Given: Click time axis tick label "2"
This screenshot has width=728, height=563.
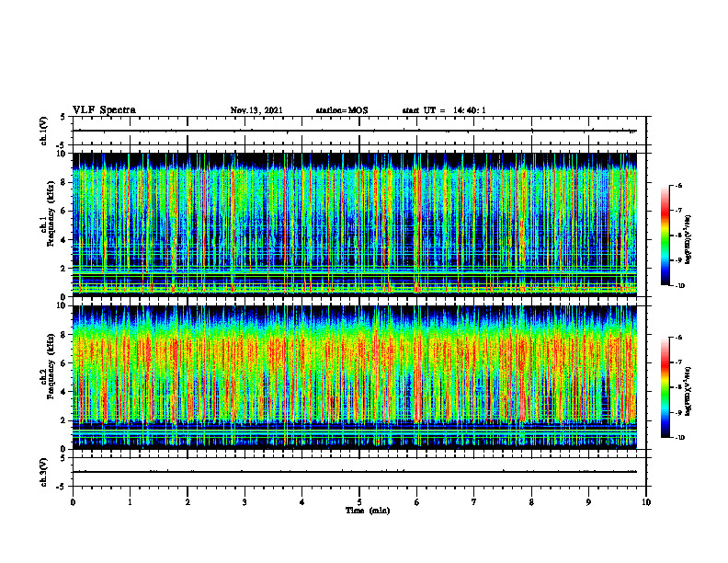Looking at the screenshot, I should (x=188, y=502).
